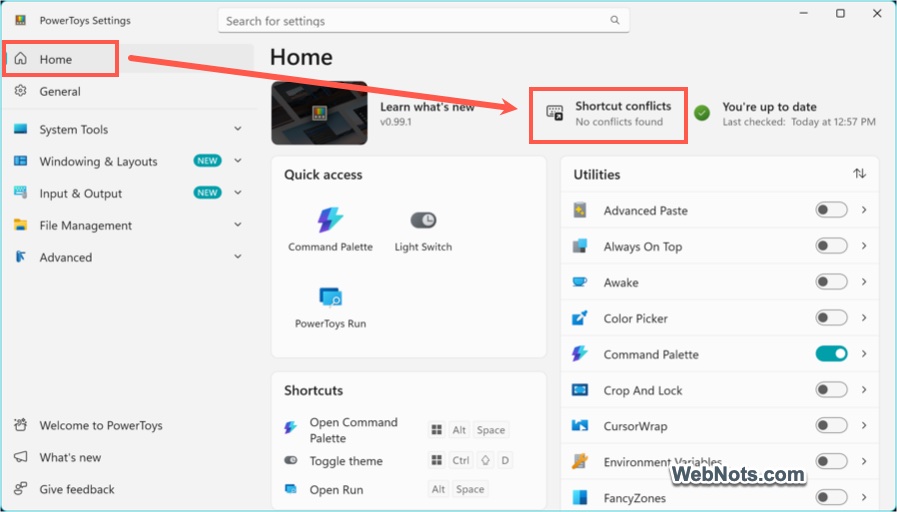
Task: Enable the Always On Top toggle
Action: tap(831, 246)
